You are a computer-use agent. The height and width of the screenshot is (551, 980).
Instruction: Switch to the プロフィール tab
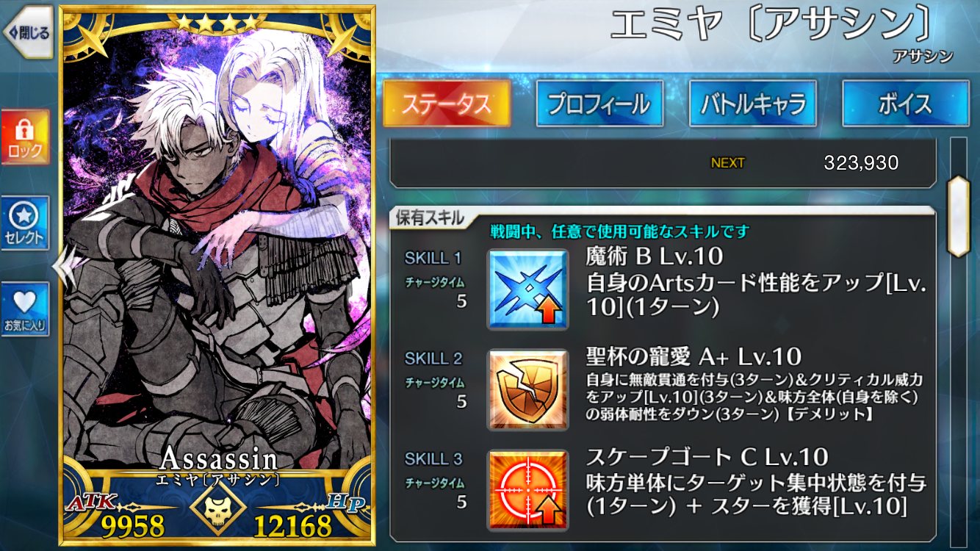[x=599, y=104]
